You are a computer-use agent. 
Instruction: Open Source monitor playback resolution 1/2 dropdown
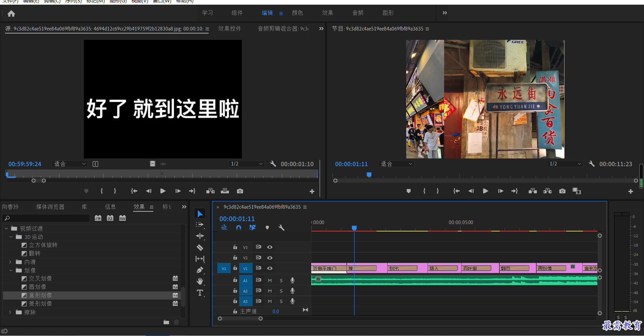(247, 164)
